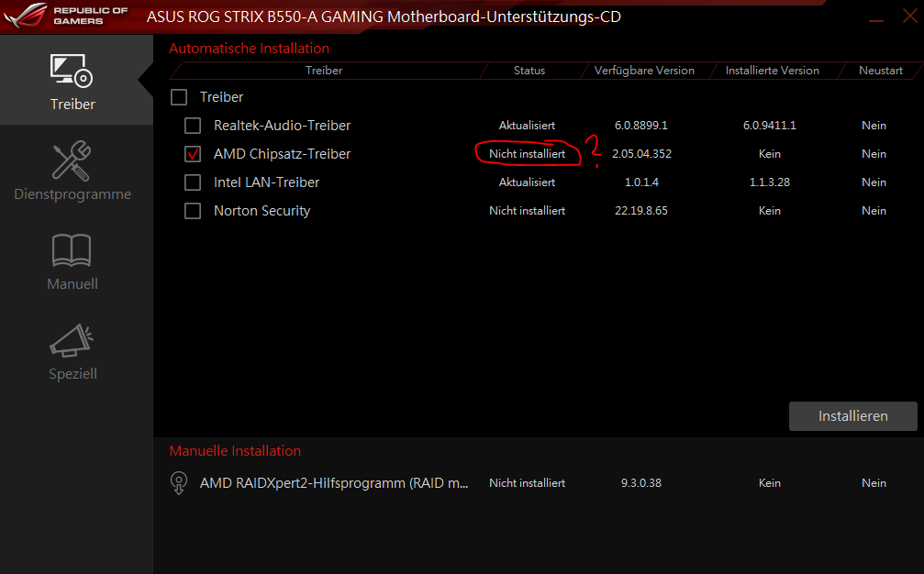
Task: Click AMD RAIDXpert2-Hilfsprogramm entry text
Action: click(333, 483)
